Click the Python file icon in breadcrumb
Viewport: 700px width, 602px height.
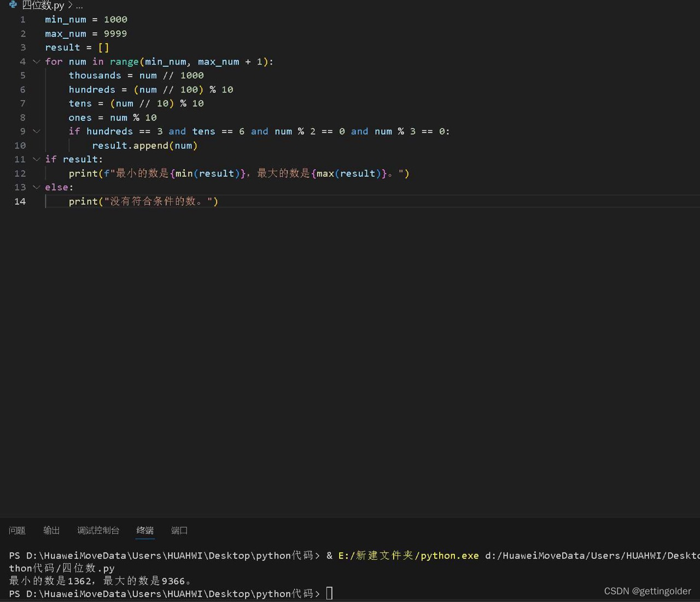coord(13,5)
